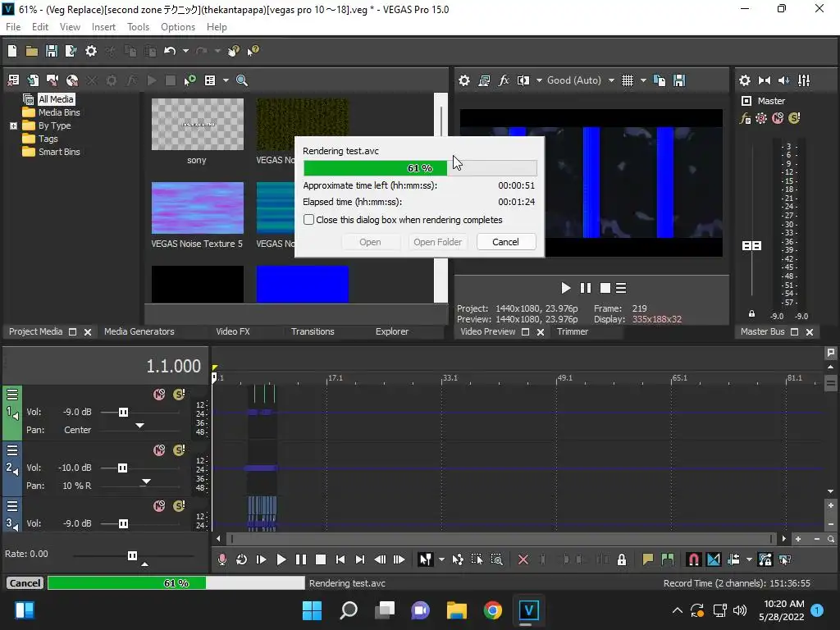Toggle Split Screen View in preview toolbar
Screen dimensions: 840x630
pyautogui.click(x=523, y=80)
